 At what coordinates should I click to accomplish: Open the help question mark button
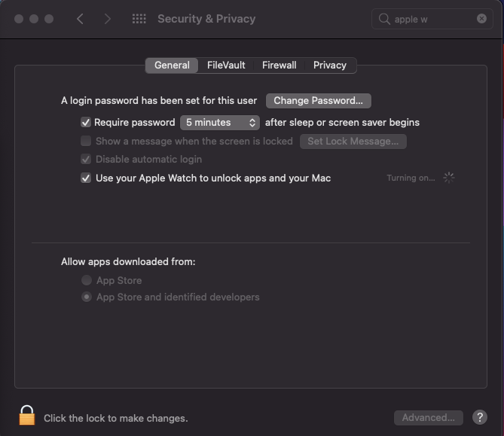pyautogui.click(x=480, y=417)
